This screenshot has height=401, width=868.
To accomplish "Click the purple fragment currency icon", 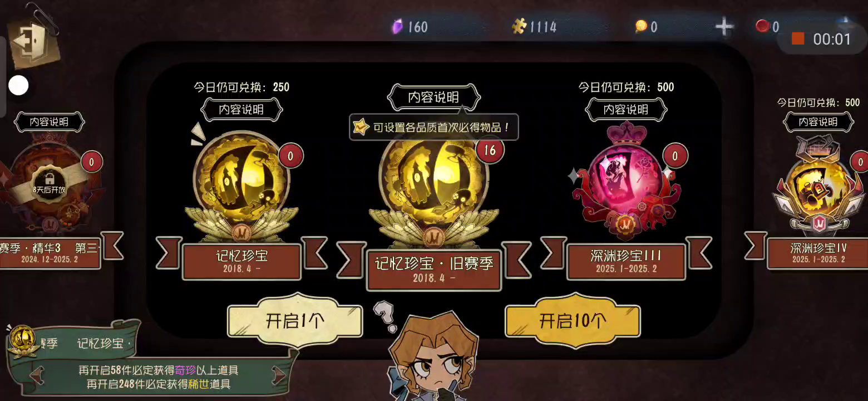I will point(397,26).
